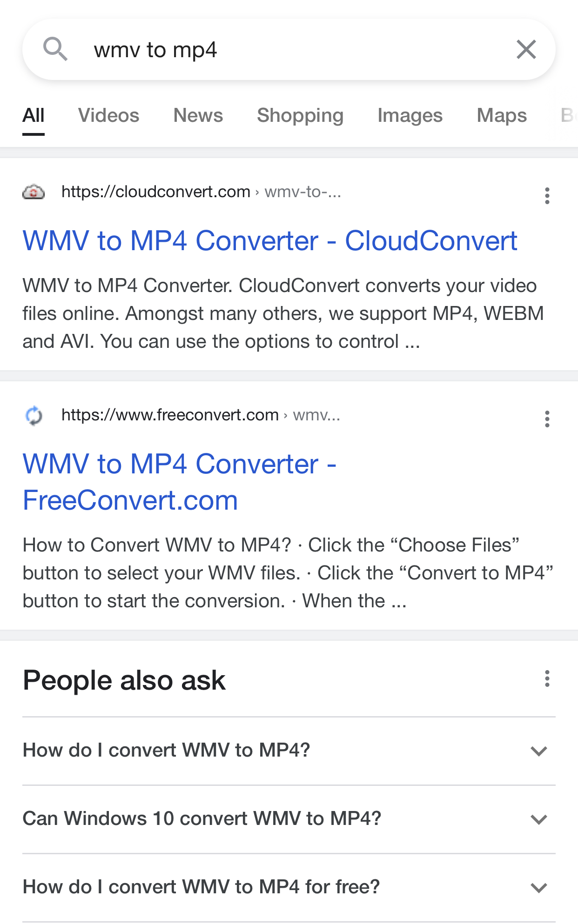Click the www.freeconvert.com URL breadcrumb
The image size is (578, 924).
tap(201, 415)
